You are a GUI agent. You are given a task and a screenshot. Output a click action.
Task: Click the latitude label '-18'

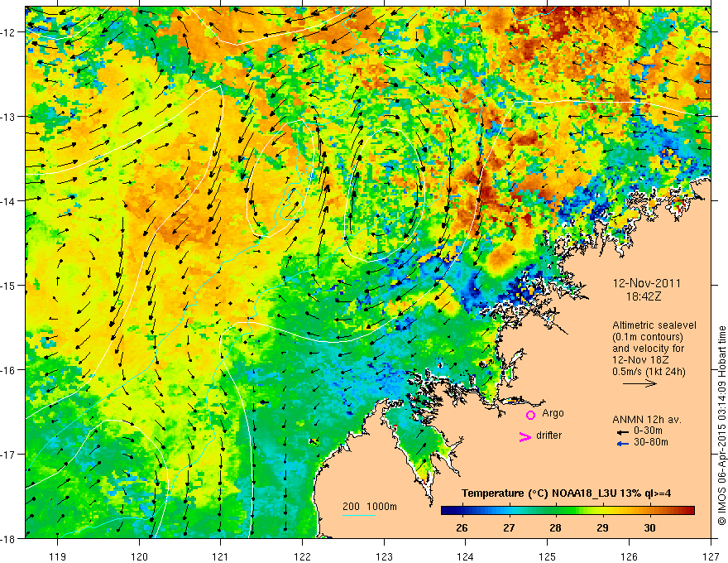8,538
